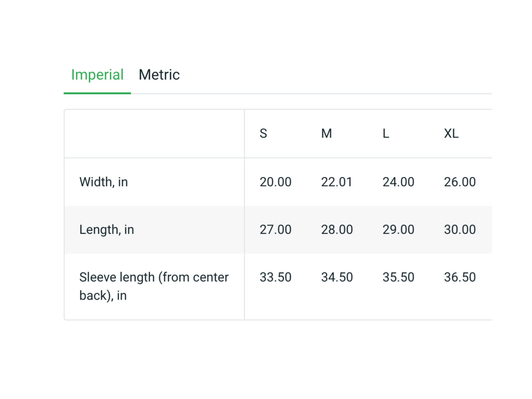Click the 'Length, in' row label
Viewport: 532px width, 399px height.
(106, 230)
